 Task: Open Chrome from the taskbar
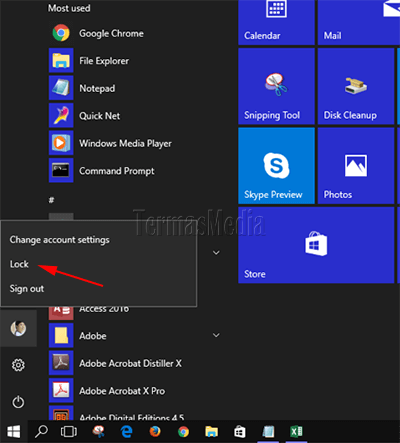point(183,432)
